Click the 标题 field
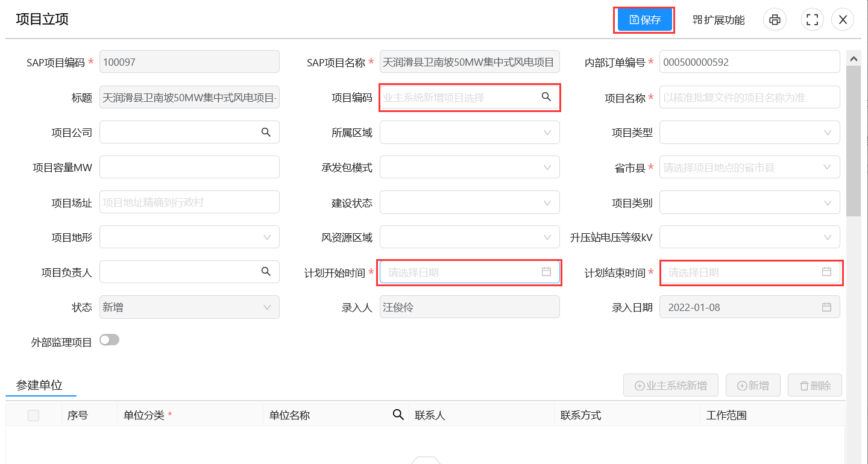The width and height of the screenshot is (868, 464). click(189, 98)
